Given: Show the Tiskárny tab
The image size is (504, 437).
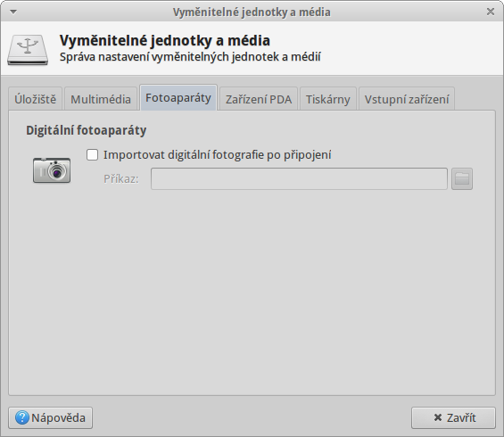Looking at the screenshot, I should point(328,99).
